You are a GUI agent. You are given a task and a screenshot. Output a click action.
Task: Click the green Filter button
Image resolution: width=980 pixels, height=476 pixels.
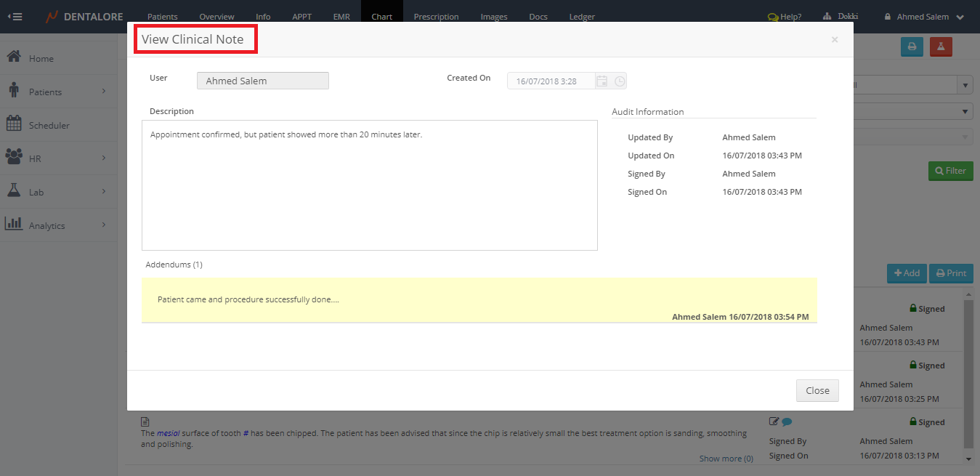click(950, 171)
